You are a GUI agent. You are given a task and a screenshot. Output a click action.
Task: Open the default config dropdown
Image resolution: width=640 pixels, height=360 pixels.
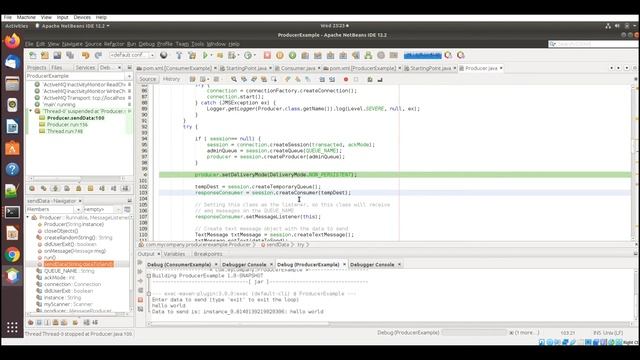(x=132, y=55)
